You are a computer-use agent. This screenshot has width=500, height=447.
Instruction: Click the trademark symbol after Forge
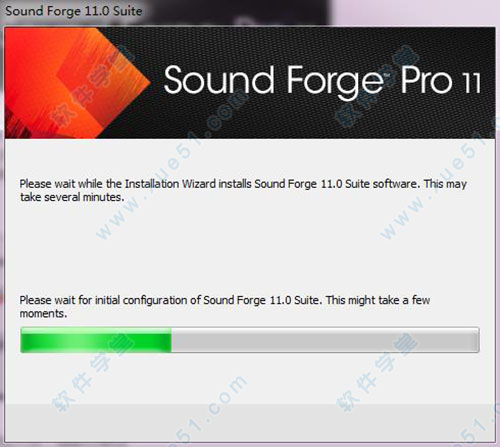[x=387, y=76]
